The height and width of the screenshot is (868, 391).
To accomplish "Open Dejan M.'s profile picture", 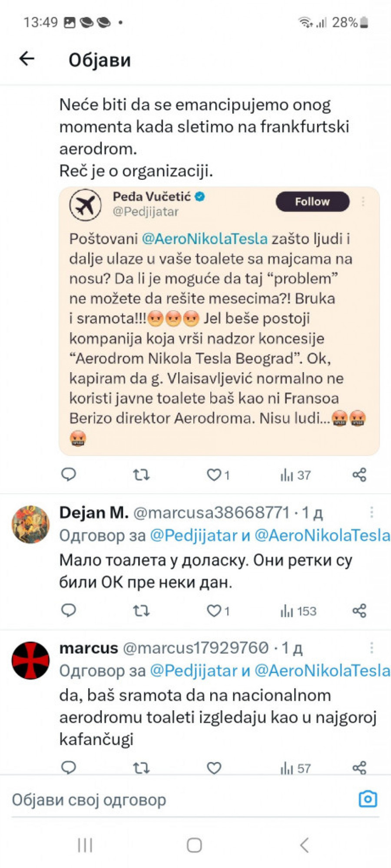I will [30, 525].
